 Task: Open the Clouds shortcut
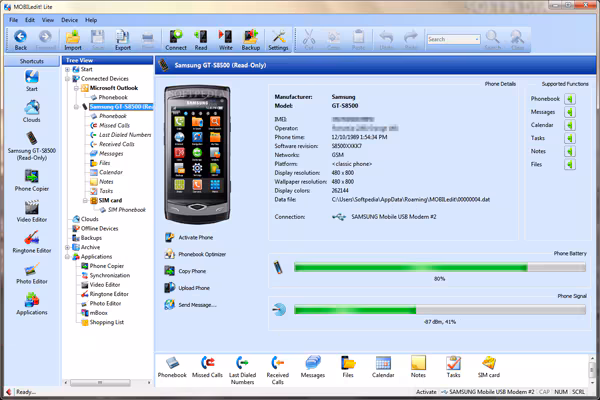coord(32,111)
